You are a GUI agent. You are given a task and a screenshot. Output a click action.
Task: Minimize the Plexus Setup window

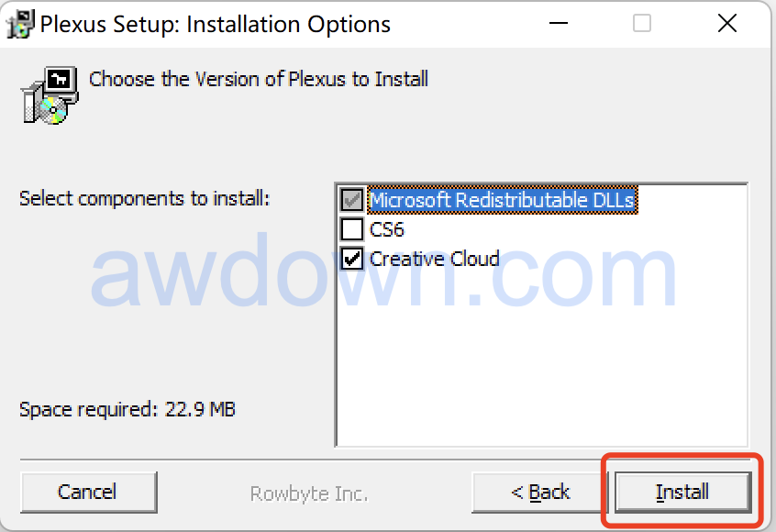[x=557, y=24]
